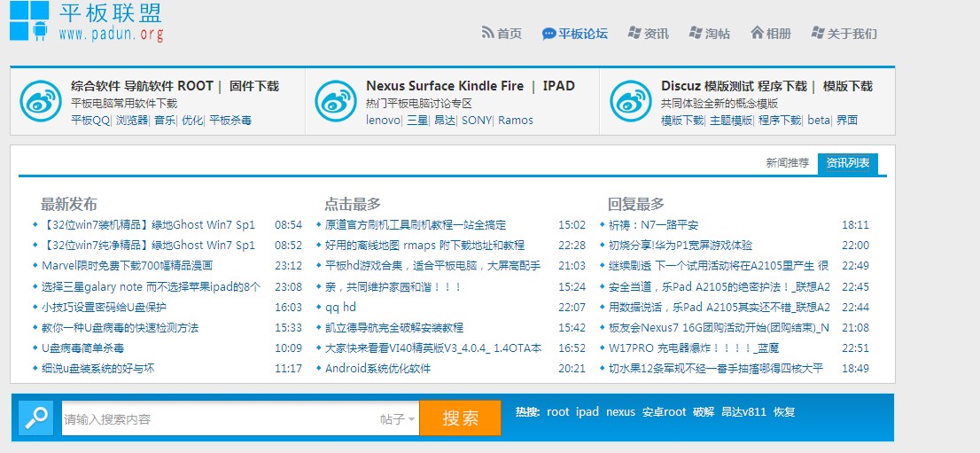The width and height of the screenshot is (980, 453).
Task: Open the lenovo forum link
Action: [x=383, y=121]
